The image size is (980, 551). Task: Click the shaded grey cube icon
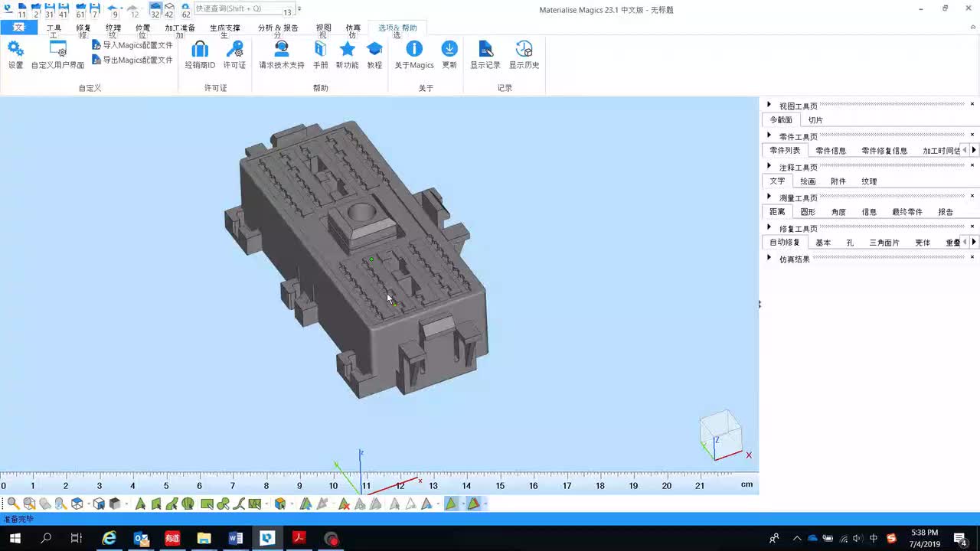pyautogui.click(x=115, y=504)
